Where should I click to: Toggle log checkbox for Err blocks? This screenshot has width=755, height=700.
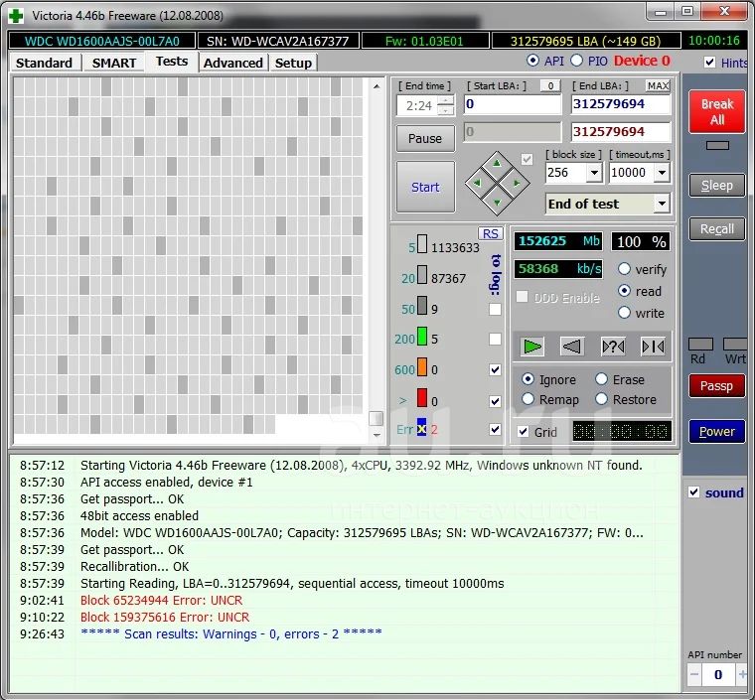point(495,429)
